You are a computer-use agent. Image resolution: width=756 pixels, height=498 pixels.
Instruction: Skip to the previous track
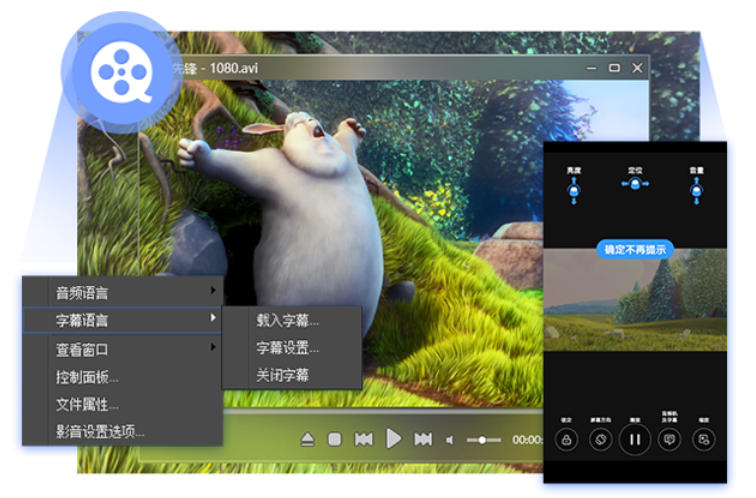(x=364, y=439)
